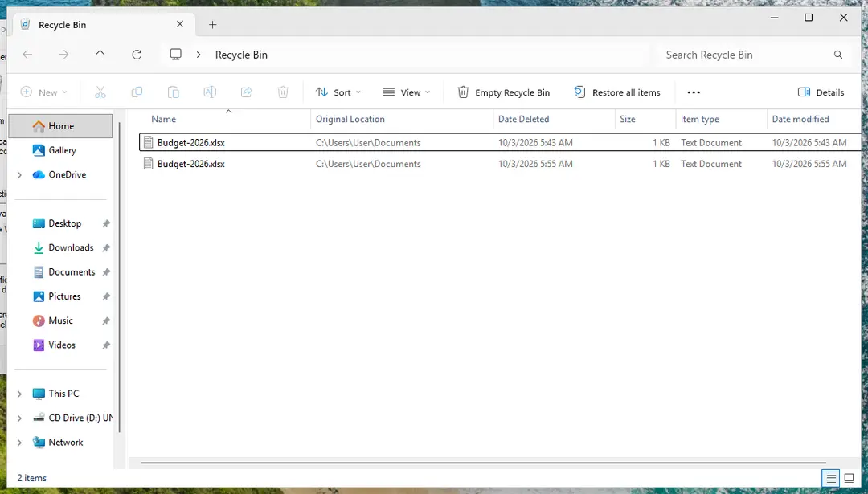Expand the OneDrive tree node
The image size is (868, 494).
(19, 175)
